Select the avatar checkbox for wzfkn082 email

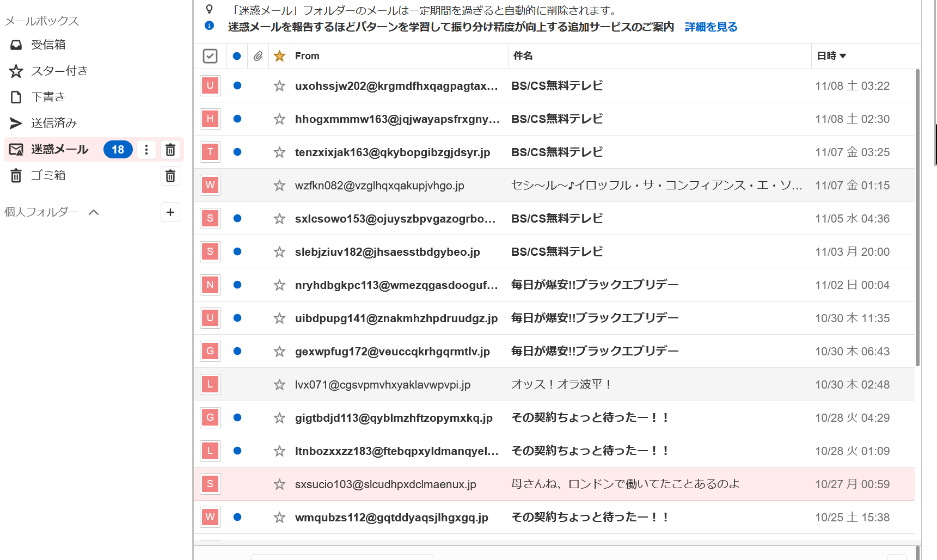[210, 185]
